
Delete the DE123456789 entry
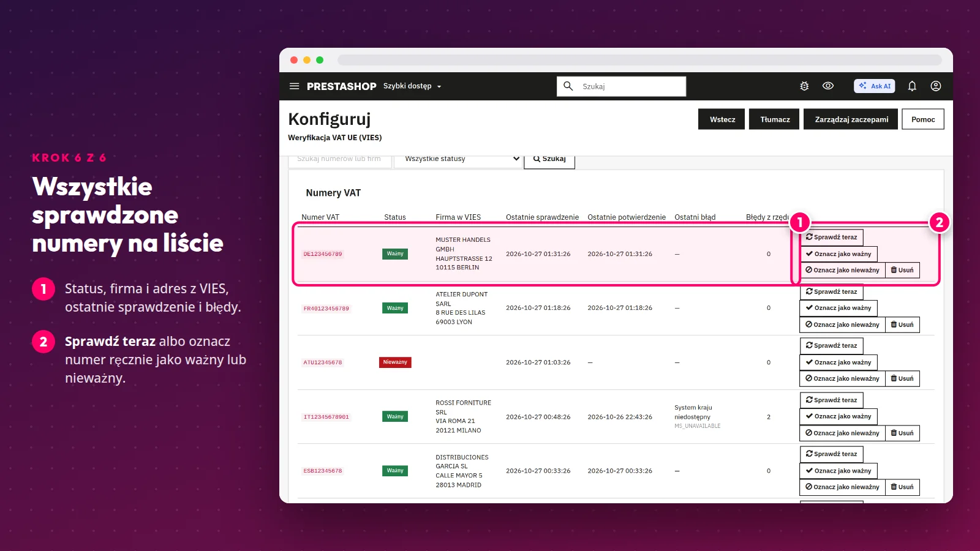click(x=902, y=270)
